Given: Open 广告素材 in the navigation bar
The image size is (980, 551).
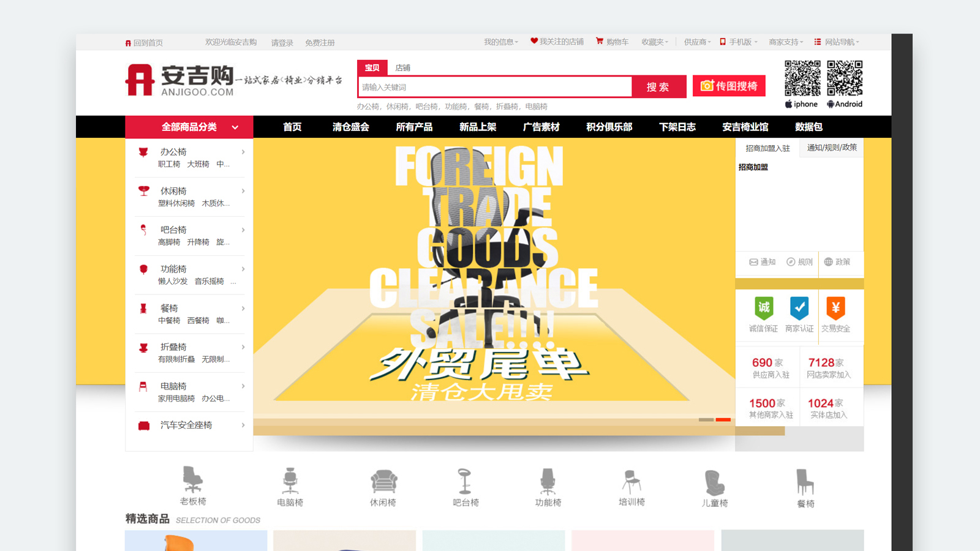Looking at the screenshot, I should [541, 127].
